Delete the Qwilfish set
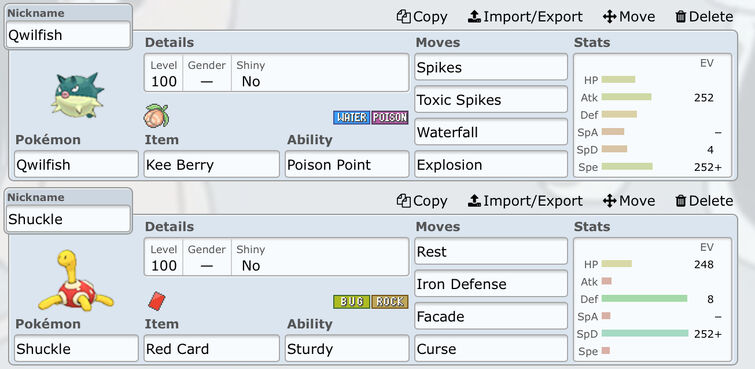This screenshot has width=755, height=369. [704, 17]
